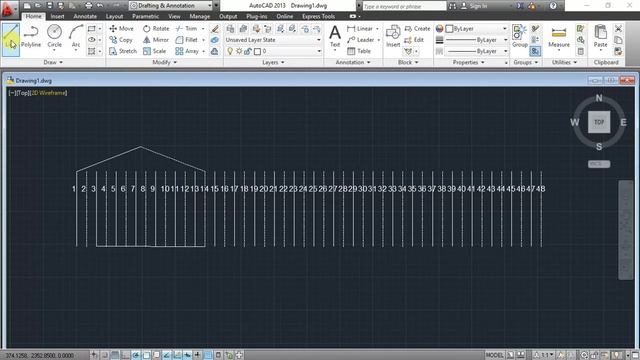
Task: Click the Mirror tool
Action: coord(156,40)
